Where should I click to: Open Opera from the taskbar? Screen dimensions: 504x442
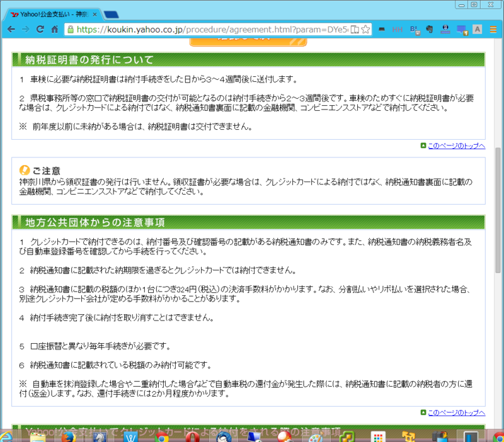[x=192, y=437]
